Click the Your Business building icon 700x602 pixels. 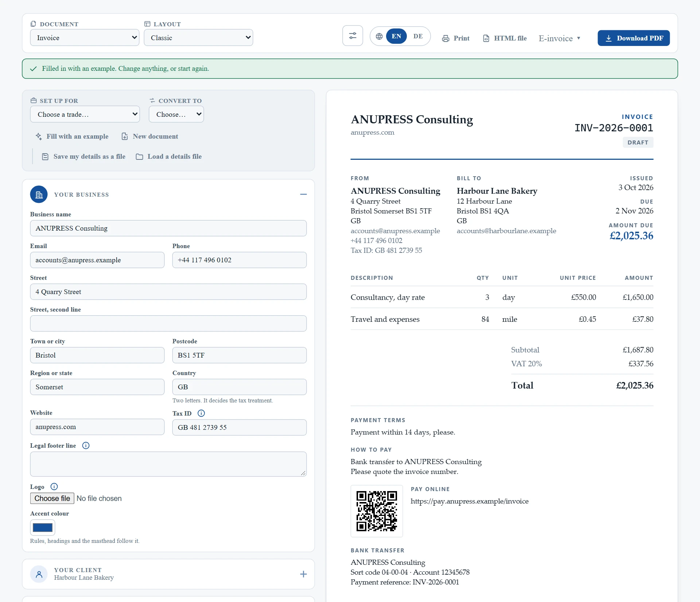click(39, 194)
